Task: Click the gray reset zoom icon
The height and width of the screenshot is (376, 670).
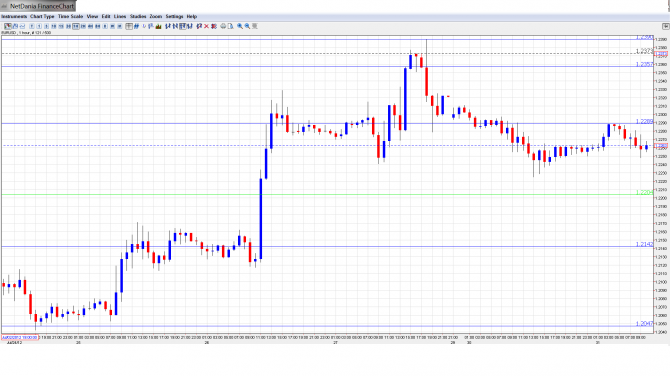Action: [x=255, y=26]
